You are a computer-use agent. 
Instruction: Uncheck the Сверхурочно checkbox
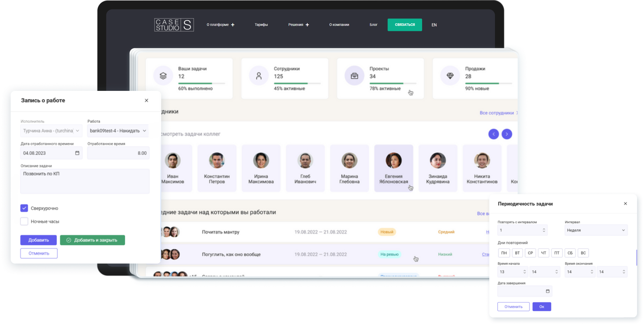click(24, 208)
